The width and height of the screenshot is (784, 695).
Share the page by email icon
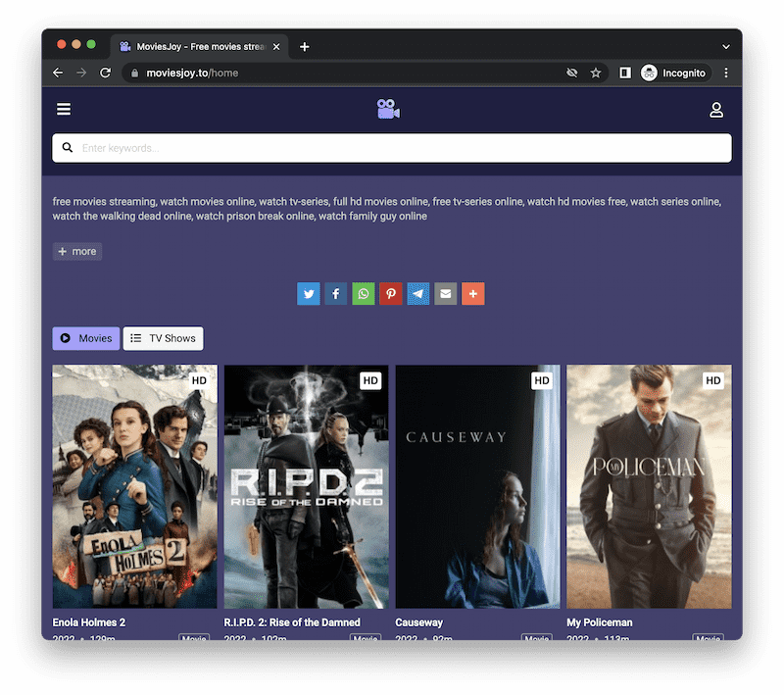[x=446, y=293]
